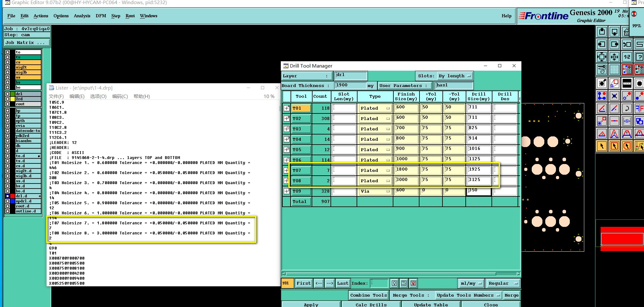Select the horizontal red-blue line tool
644x307 pixels.
tap(614, 121)
